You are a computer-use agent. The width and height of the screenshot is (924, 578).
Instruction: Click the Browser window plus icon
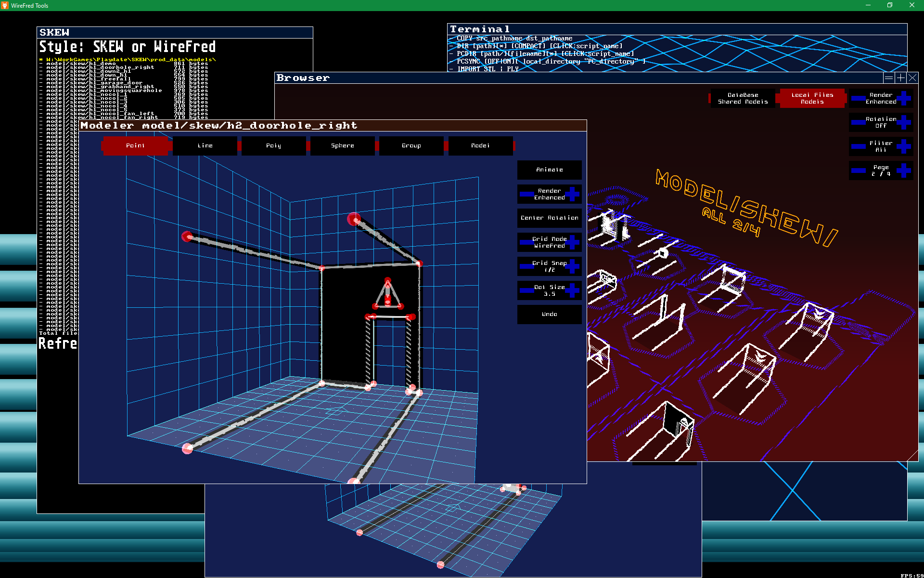[x=900, y=78]
